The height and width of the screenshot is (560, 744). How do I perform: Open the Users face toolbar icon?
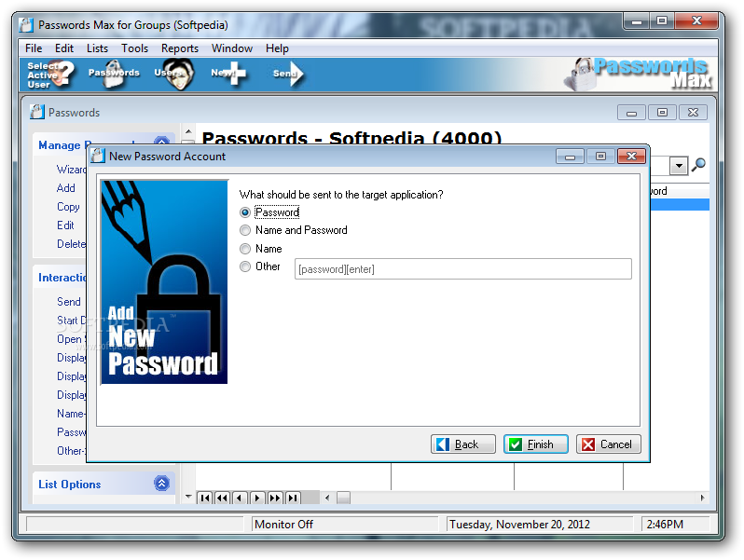tap(174, 74)
